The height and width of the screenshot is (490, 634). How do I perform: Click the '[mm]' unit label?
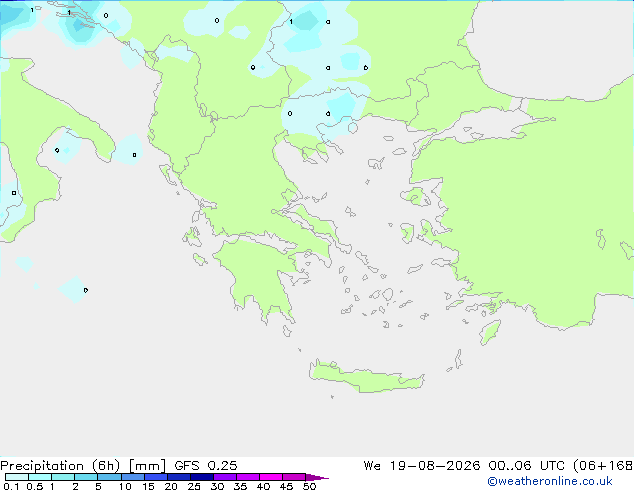[x=147, y=466]
